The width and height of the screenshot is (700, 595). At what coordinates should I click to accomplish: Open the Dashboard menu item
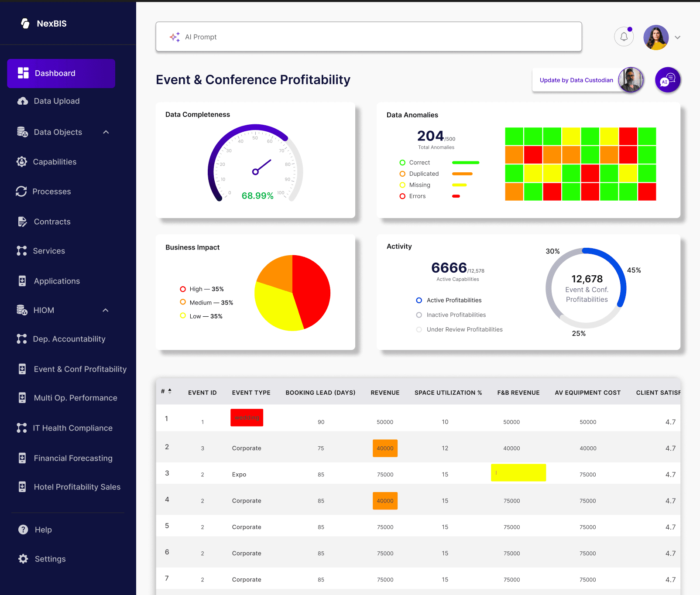point(61,73)
